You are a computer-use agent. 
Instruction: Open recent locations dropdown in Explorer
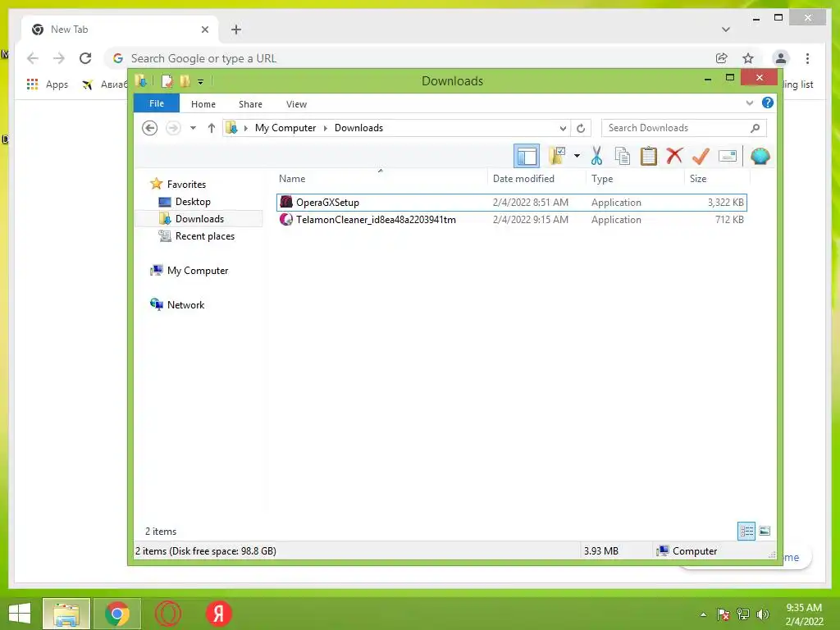(x=193, y=128)
